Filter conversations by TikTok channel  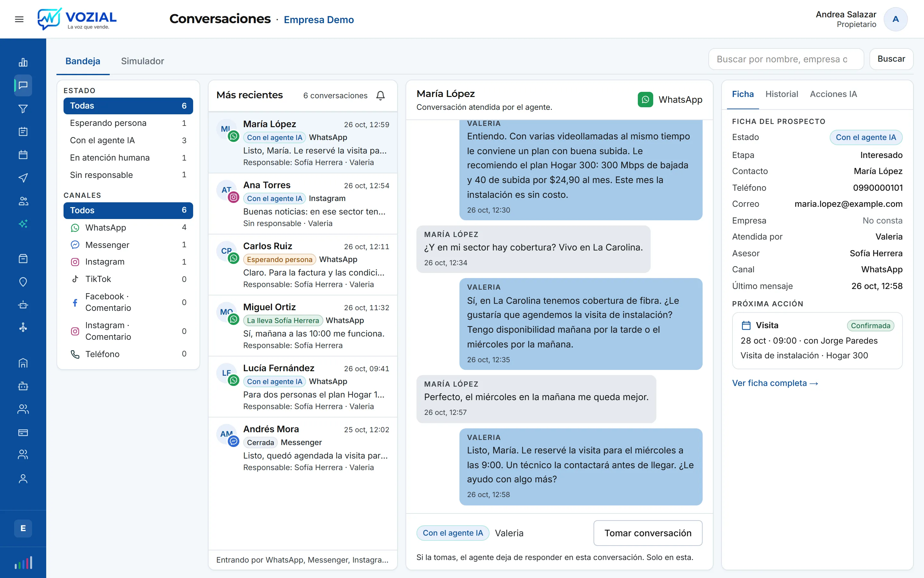tap(128, 279)
